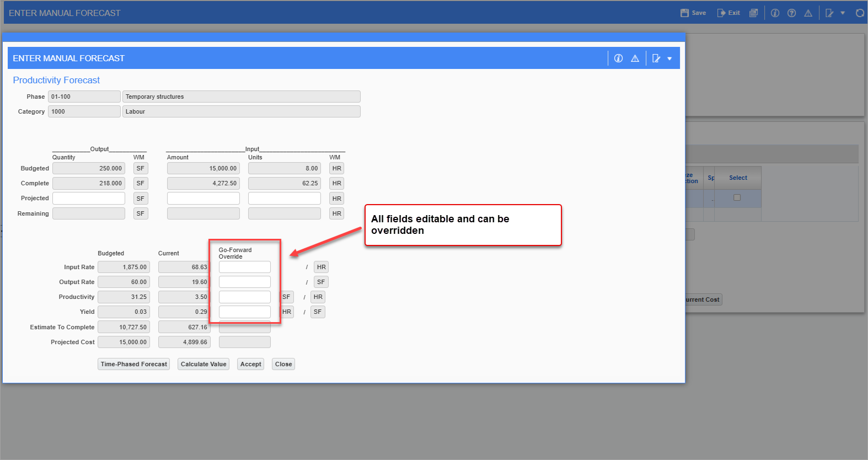Image resolution: width=868 pixels, height=460 pixels.
Task: Click the Complete Amount value 4,272.50
Action: pos(203,183)
